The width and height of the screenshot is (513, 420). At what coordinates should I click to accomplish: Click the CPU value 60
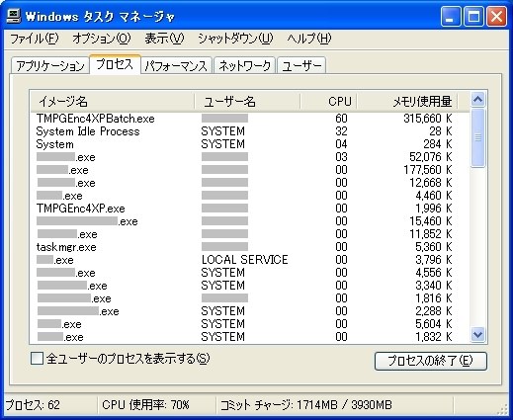[341, 119]
